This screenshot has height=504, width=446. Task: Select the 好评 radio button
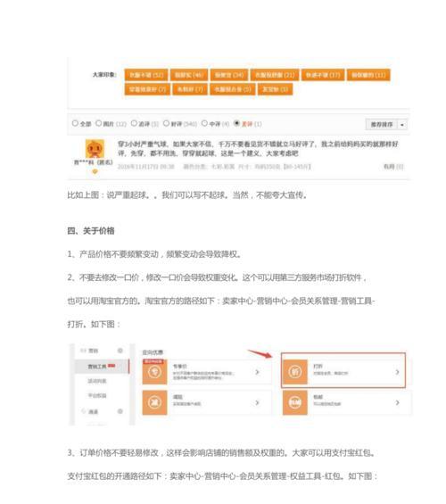pyautogui.click(x=166, y=123)
